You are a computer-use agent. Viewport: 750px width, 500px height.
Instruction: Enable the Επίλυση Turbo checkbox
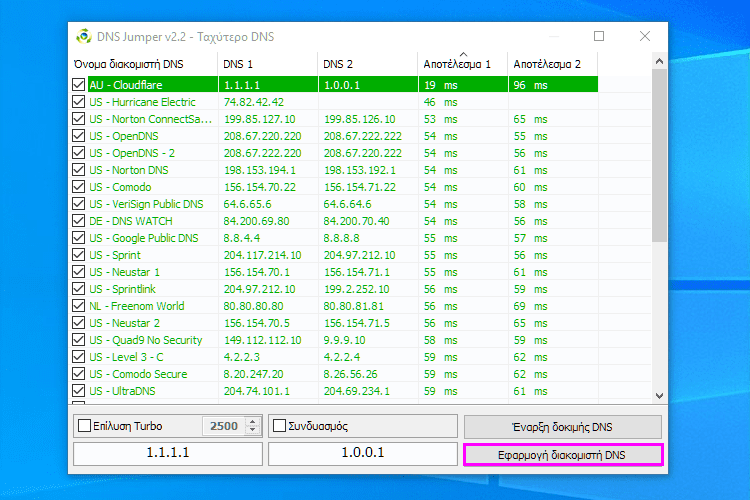84,425
